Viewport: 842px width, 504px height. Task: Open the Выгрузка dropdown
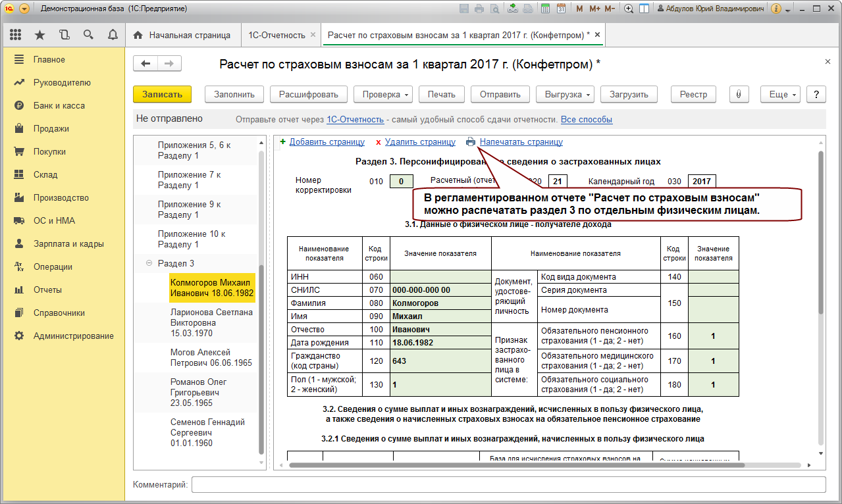(x=565, y=94)
